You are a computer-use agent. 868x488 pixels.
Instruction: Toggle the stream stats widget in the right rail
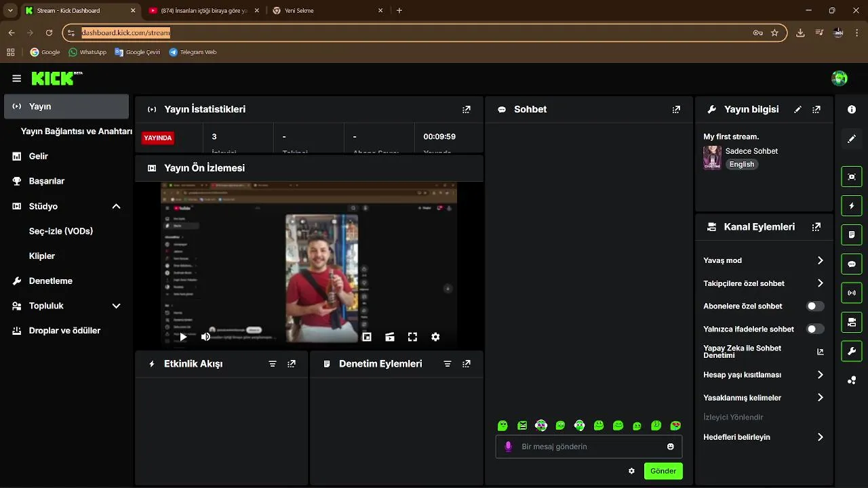click(852, 293)
